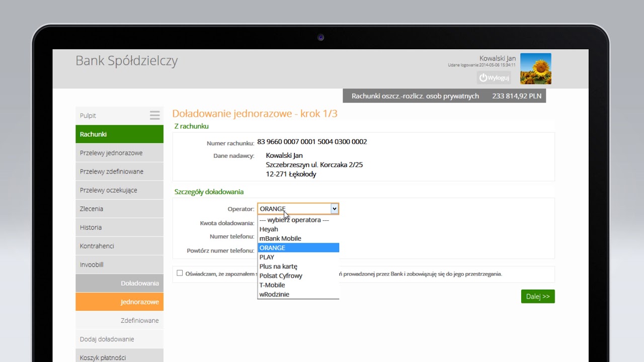The image size is (644, 362).
Task: View Historia in the sidebar
Action: (119, 227)
